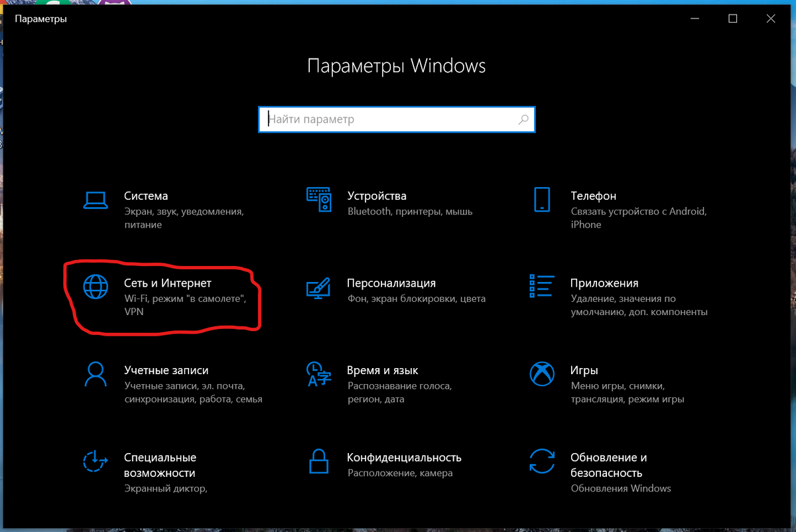Maximize the Параметры window

[733, 19]
